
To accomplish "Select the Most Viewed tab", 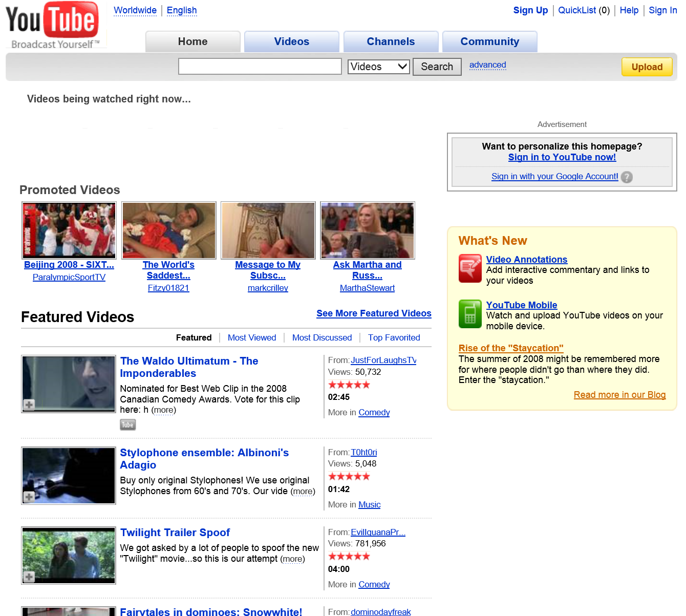I will [x=251, y=337].
